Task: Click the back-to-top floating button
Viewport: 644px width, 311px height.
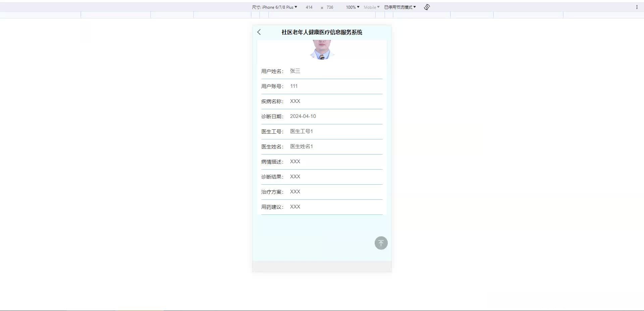Action: 381,243
